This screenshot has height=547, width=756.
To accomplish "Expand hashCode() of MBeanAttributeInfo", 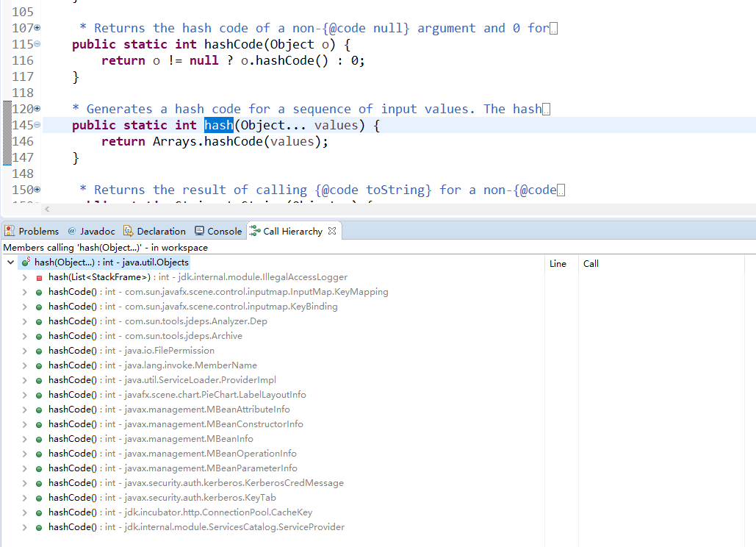I will [24, 410].
